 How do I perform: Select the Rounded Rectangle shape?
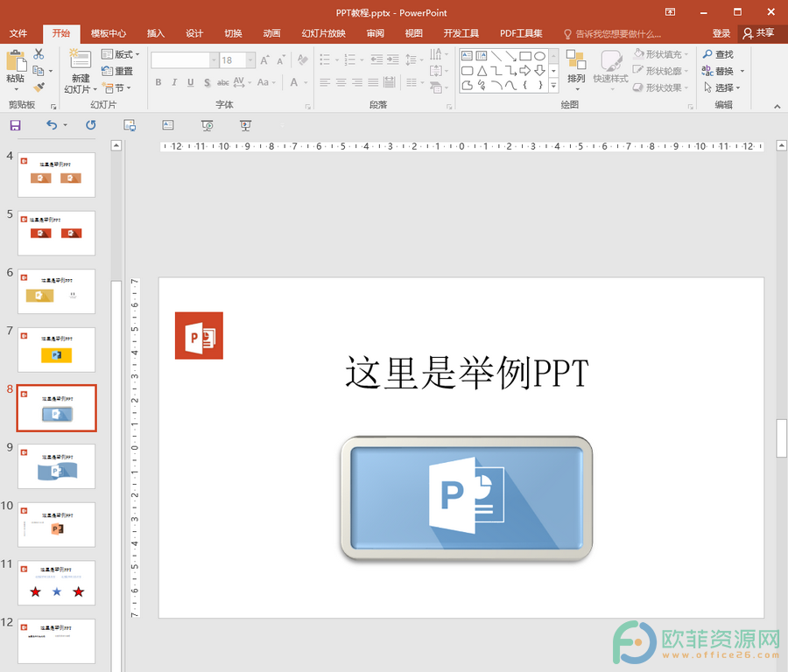tap(467, 71)
